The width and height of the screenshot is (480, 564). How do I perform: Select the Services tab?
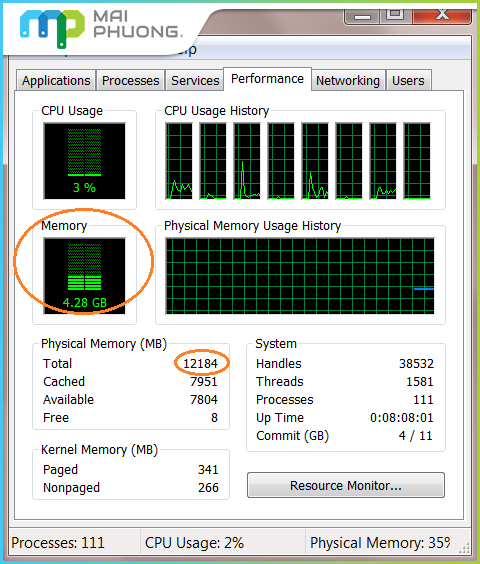[195, 80]
